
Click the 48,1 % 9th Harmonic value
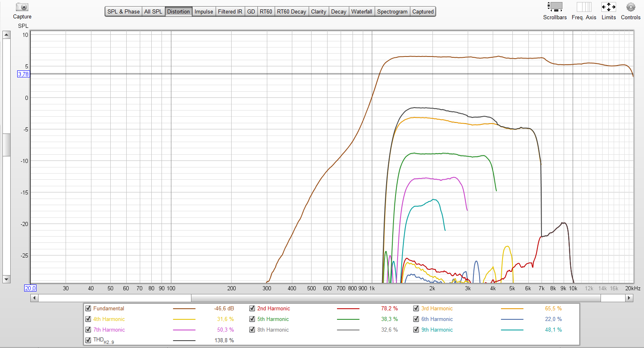point(553,330)
